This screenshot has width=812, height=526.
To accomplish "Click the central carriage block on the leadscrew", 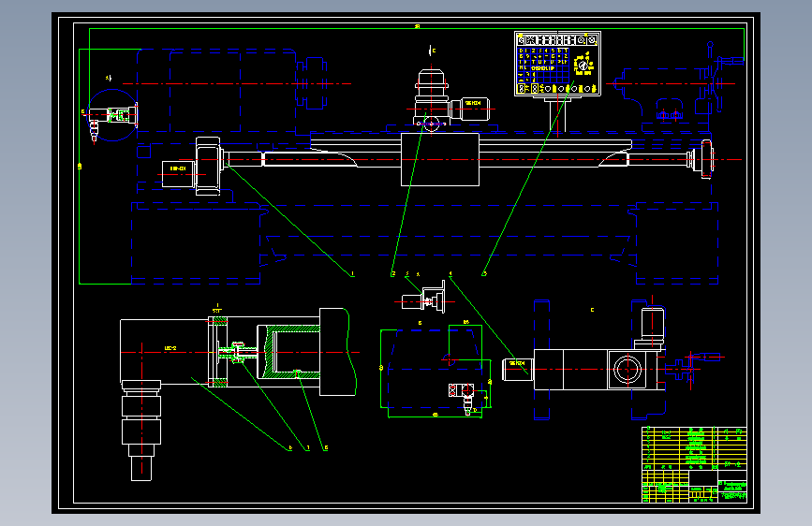I will pyautogui.click(x=440, y=159).
